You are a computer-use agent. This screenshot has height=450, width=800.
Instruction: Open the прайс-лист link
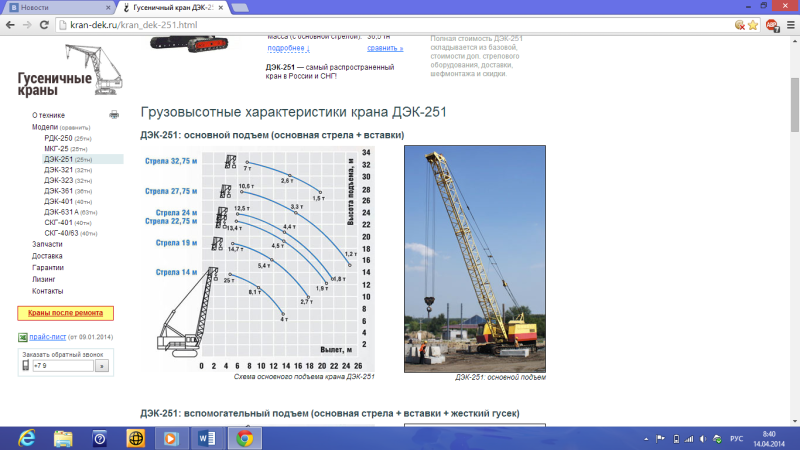pyautogui.click(x=47, y=337)
